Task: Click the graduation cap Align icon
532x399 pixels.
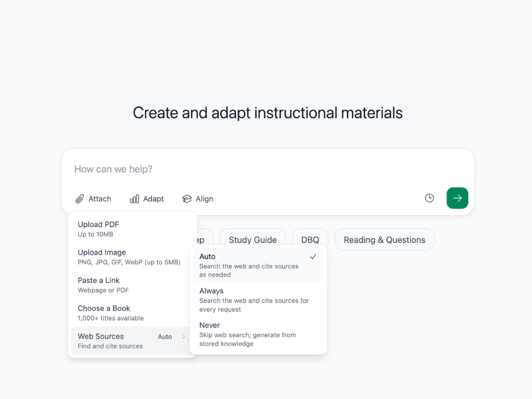Action: point(187,199)
